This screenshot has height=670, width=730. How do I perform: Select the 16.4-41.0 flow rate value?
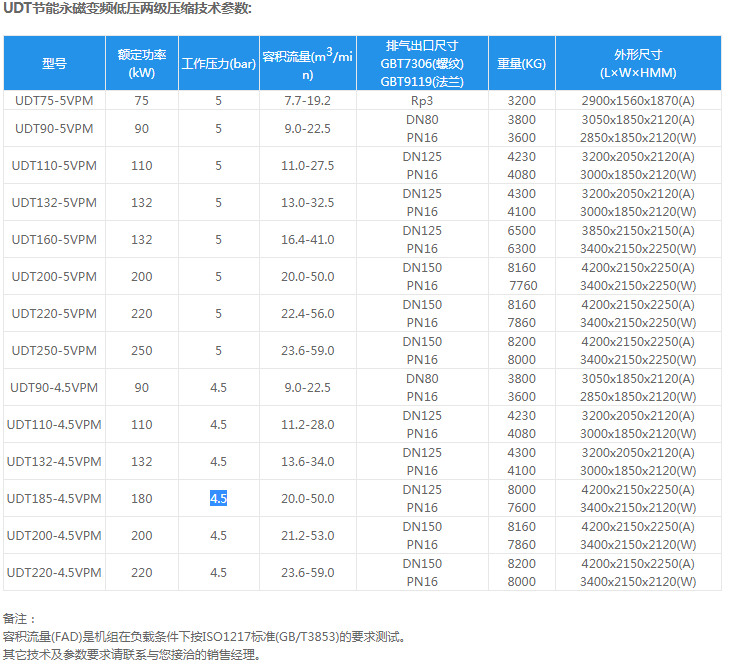tap(307, 239)
